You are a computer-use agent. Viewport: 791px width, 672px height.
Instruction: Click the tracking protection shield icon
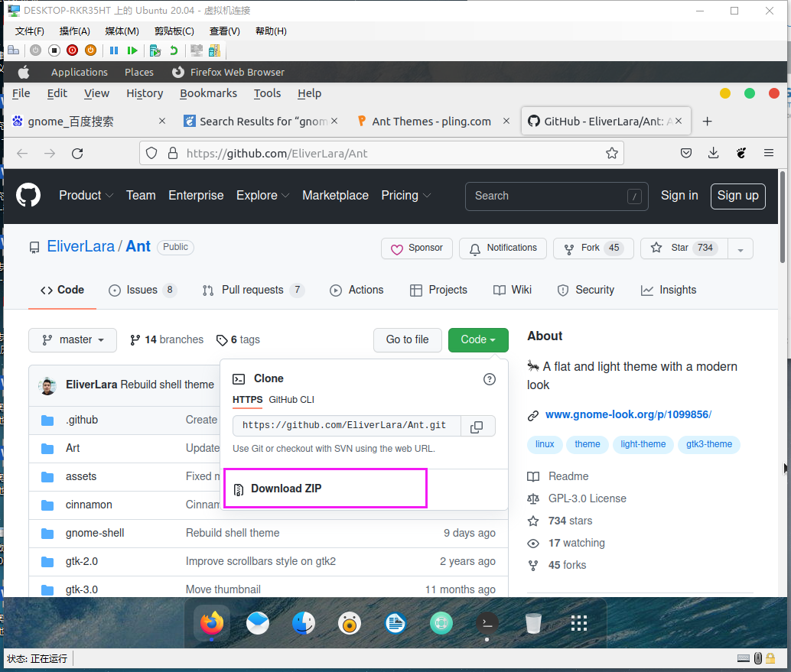(151, 153)
